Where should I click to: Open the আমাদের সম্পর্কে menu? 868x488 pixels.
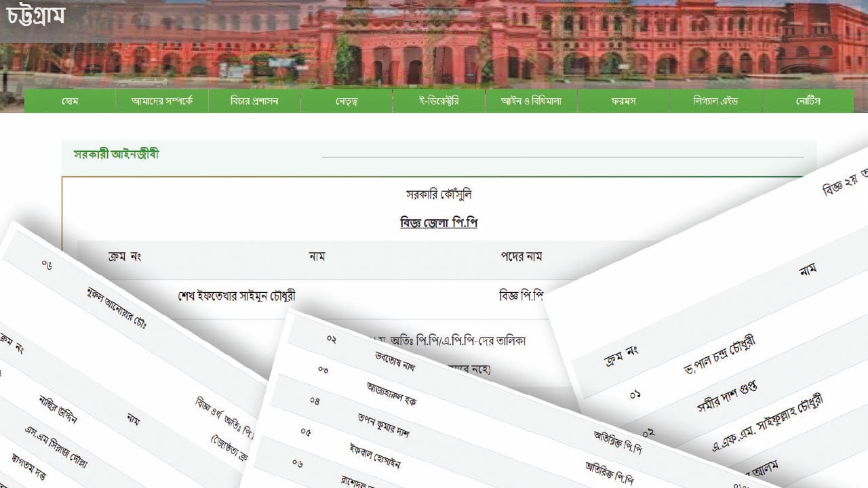pos(163,101)
